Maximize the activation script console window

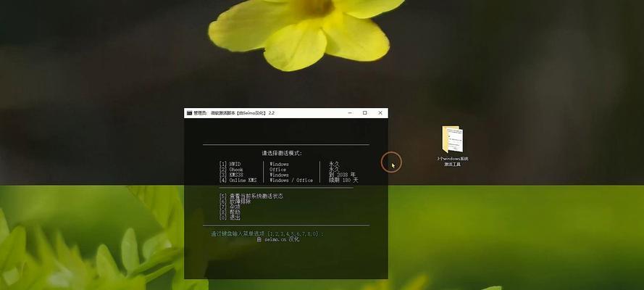(x=364, y=113)
